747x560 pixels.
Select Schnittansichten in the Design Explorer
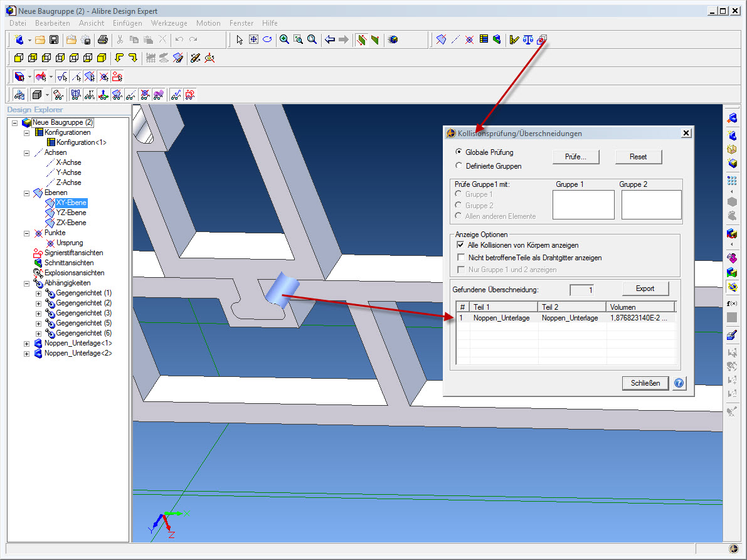tap(69, 262)
